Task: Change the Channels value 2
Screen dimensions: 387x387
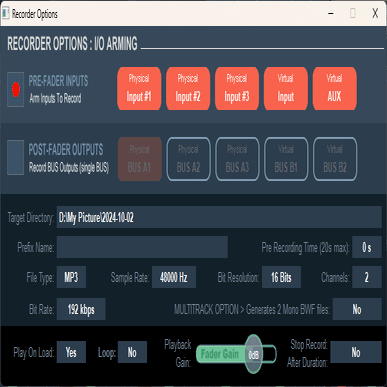Action: [x=367, y=277]
